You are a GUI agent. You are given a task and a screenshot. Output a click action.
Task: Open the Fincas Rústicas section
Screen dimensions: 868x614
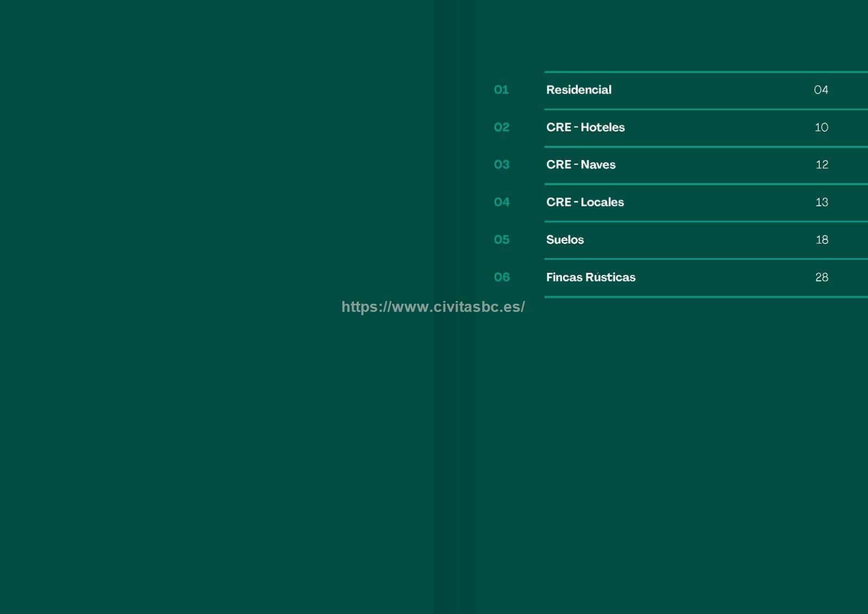click(590, 277)
